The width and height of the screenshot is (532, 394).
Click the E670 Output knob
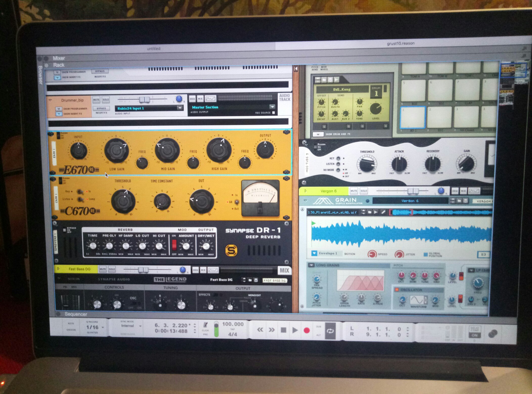click(x=265, y=150)
